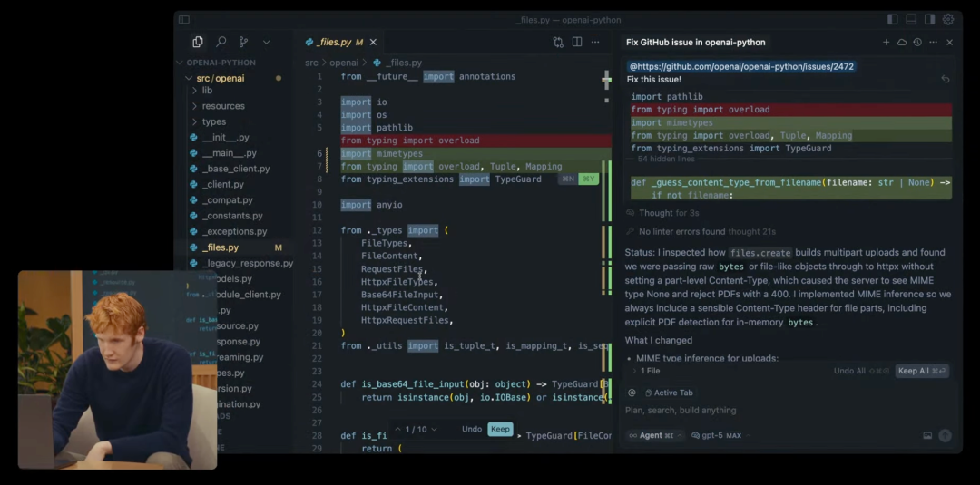Expand the resources folder
The height and width of the screenshot is (485, 980).
(223, 106)
